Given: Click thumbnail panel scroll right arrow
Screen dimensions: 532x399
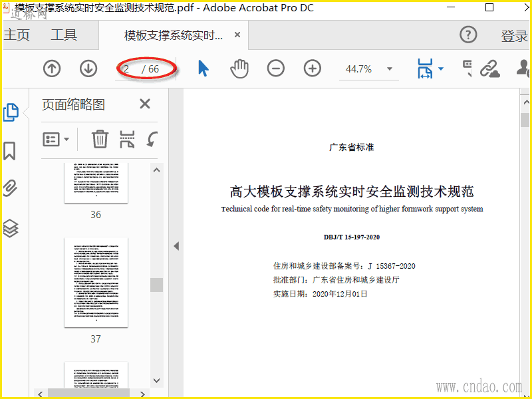Looking at the screenshot, I should coord(142,394).
